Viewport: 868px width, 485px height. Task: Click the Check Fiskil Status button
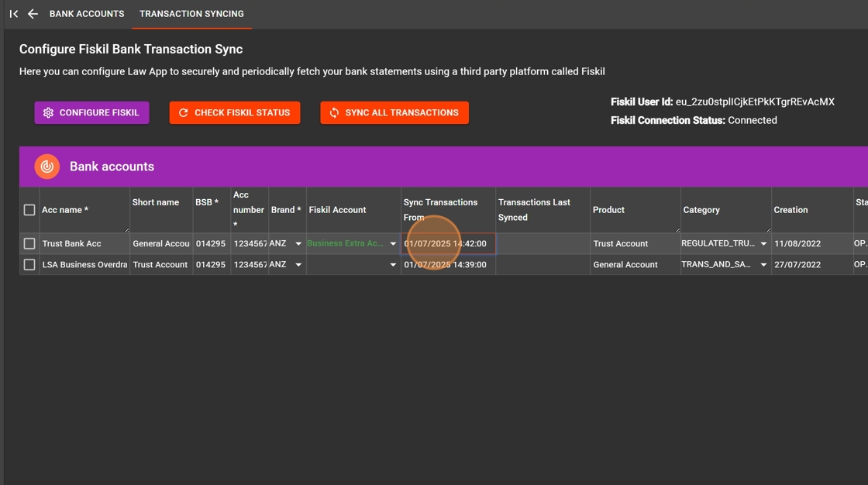pyautogui.click(x=235, y=112)
